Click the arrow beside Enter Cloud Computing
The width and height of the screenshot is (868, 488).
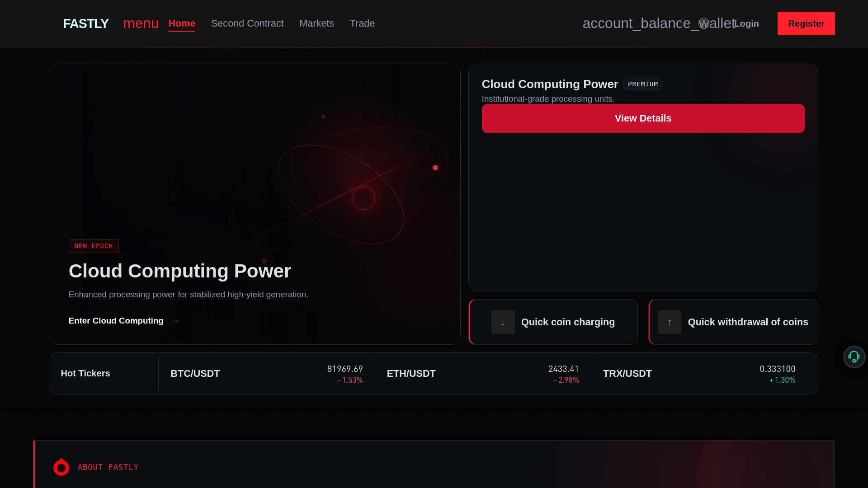[x=175, y=321]
